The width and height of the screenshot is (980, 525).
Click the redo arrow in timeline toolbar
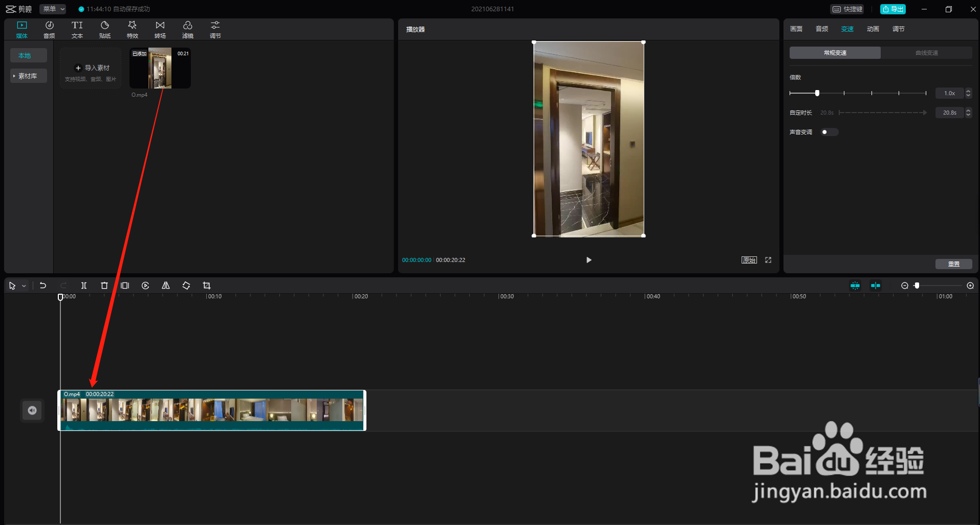(x=63, y=286)
